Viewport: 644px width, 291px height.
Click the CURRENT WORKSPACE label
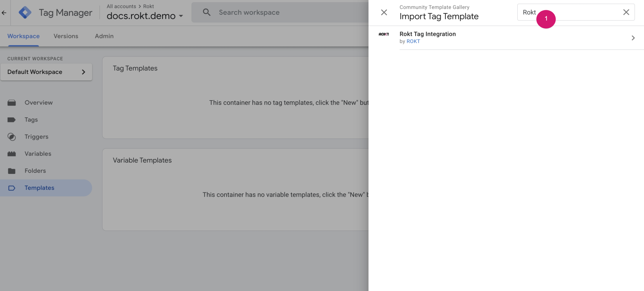pos(35,59)
